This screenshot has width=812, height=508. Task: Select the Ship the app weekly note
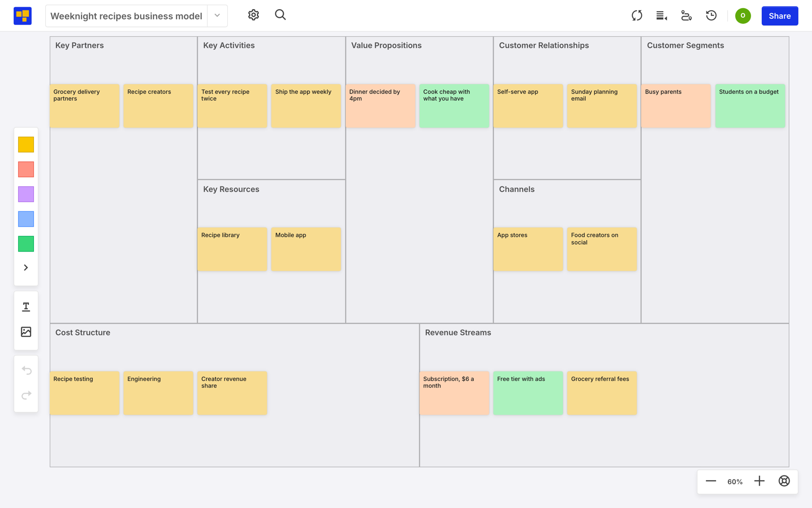tap(306, 106)
